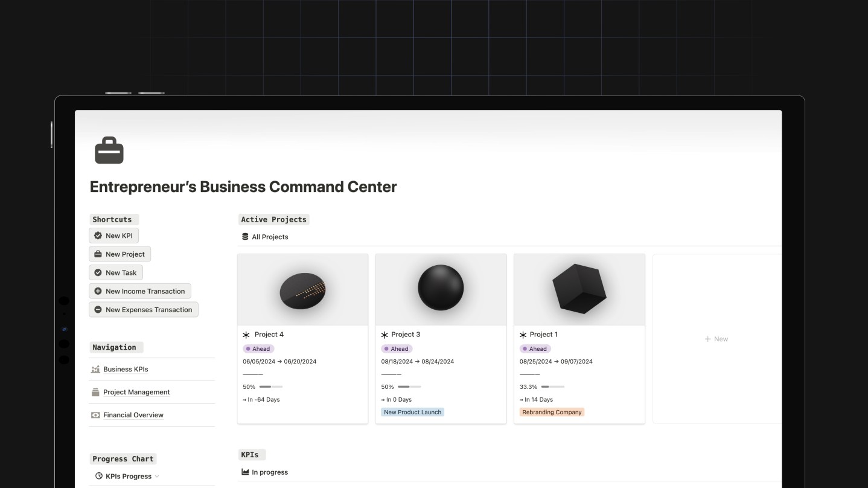This screenshot has width=868, height=488.
Task: Click the New KPI badge icon
Action: [98, 236]
